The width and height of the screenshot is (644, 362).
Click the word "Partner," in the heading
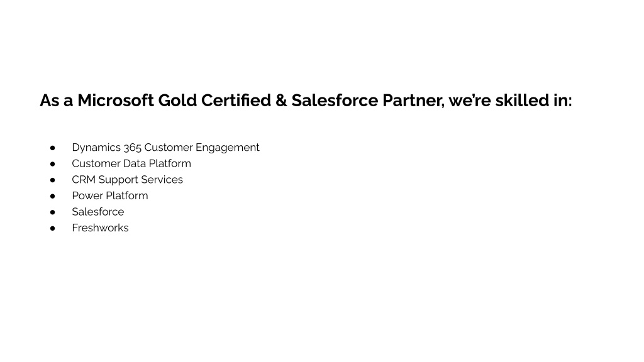click(x=413, y=101)
